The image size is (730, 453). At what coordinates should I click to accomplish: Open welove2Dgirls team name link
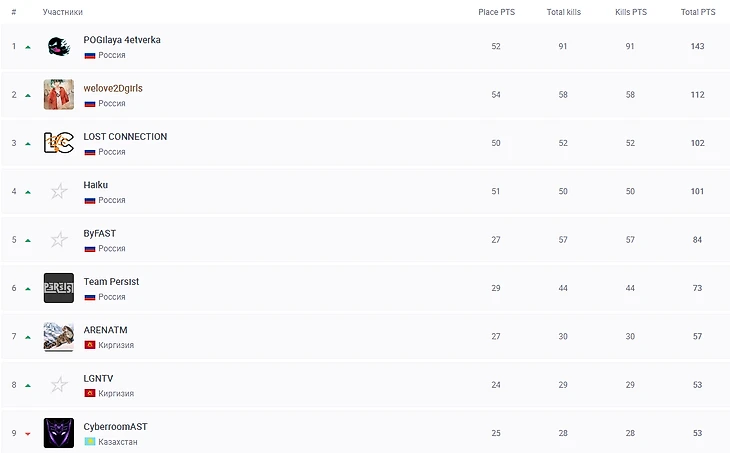[113, 88]
